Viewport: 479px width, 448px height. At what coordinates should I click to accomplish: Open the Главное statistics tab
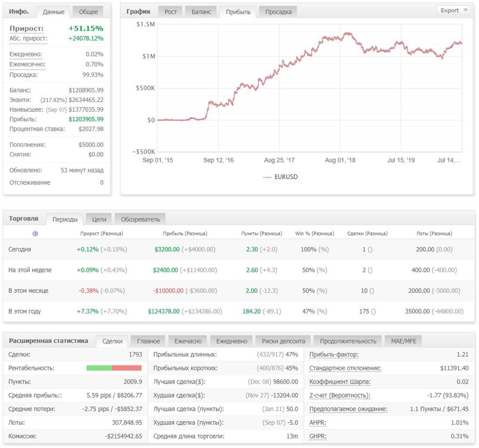click(148, 341)
